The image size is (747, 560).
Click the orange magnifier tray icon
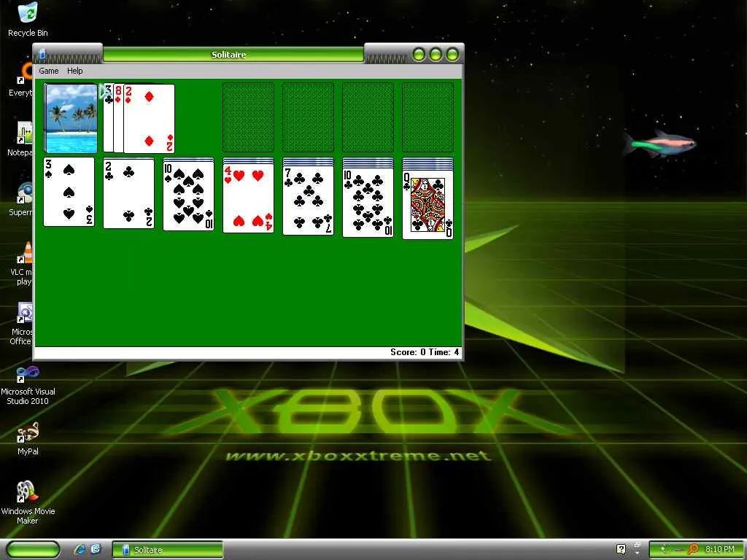(694, 550)
